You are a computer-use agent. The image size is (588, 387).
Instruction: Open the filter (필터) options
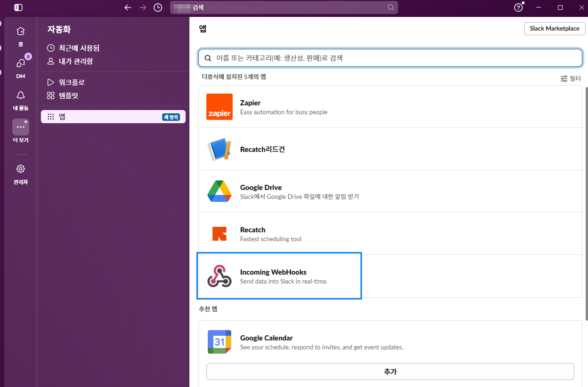click(571, 79)
